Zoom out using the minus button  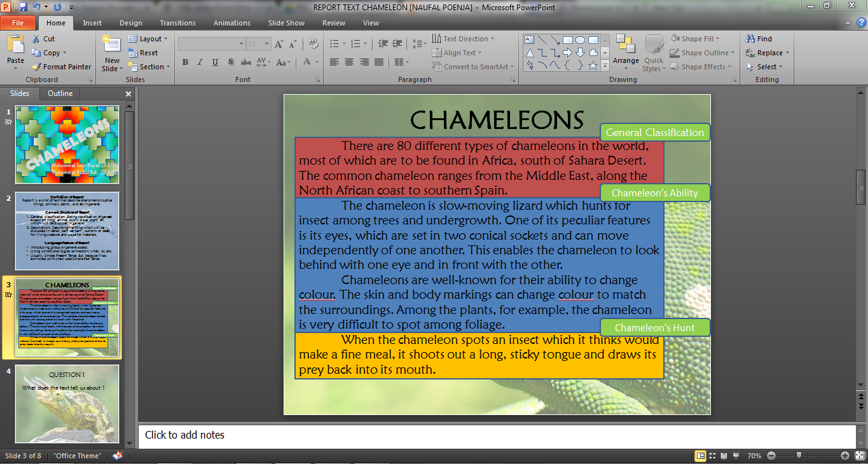pyautogui.click(x=771, y=456)
